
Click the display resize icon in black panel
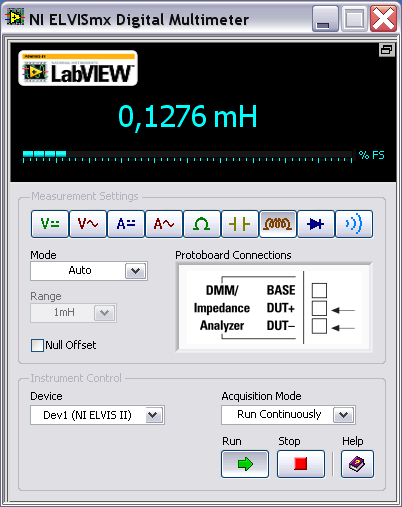(387, 50)
